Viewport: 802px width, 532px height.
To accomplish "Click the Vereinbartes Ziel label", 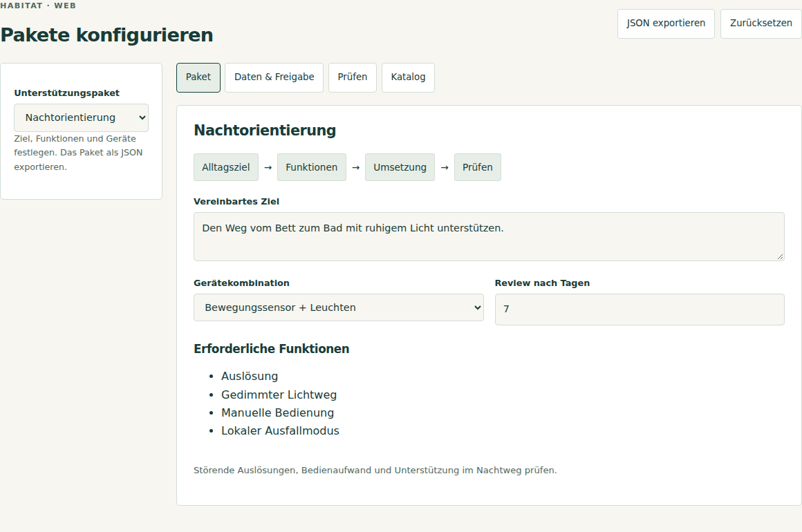I will (236, 201).
